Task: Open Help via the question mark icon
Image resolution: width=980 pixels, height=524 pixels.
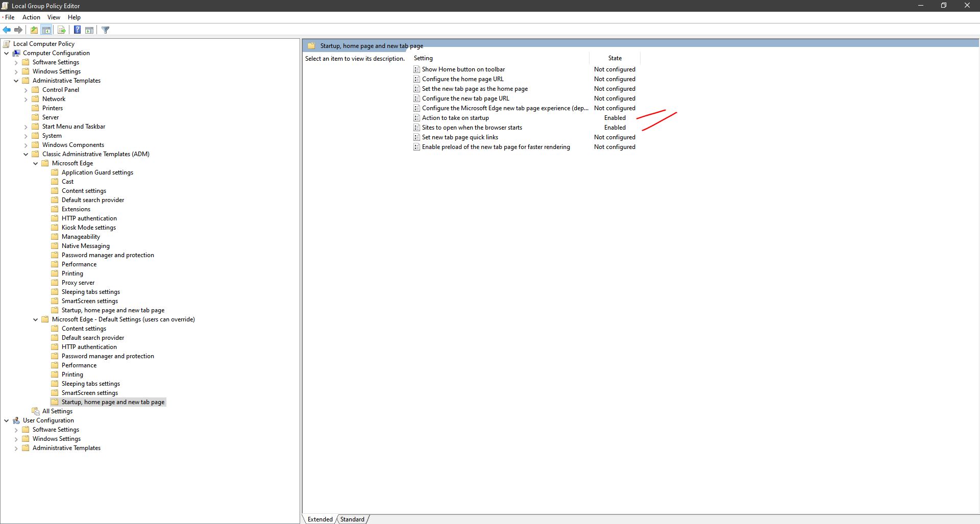Action: click(x=77, y=30)
